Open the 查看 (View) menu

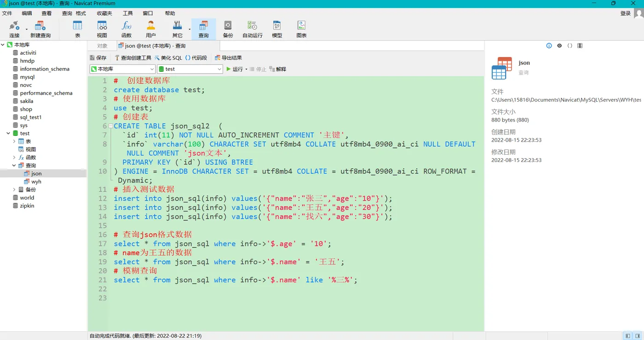point(46,13)
